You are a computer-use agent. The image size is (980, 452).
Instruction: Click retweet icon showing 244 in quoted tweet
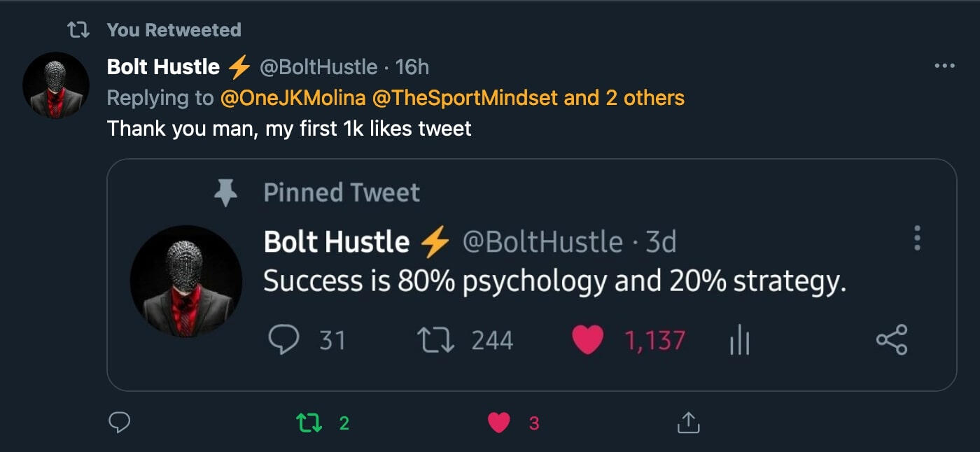(436, 341)
